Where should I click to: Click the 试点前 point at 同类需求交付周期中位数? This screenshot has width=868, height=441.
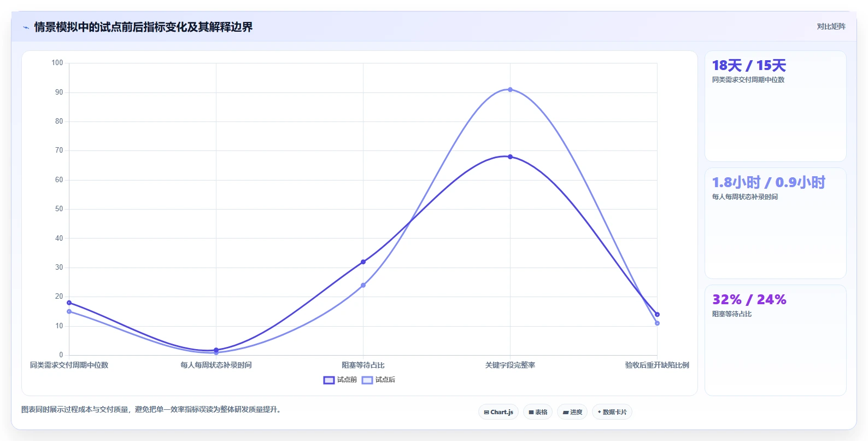point(69,303)
